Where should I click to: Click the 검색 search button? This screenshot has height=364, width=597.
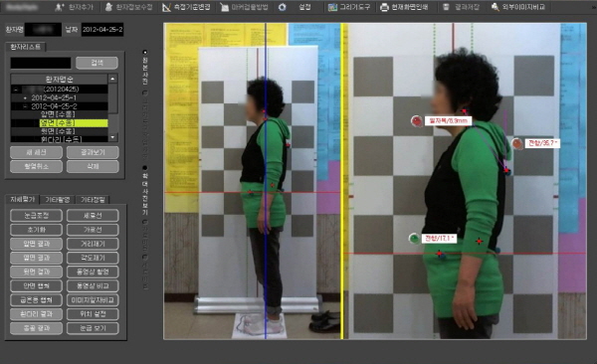pos(97,63)
